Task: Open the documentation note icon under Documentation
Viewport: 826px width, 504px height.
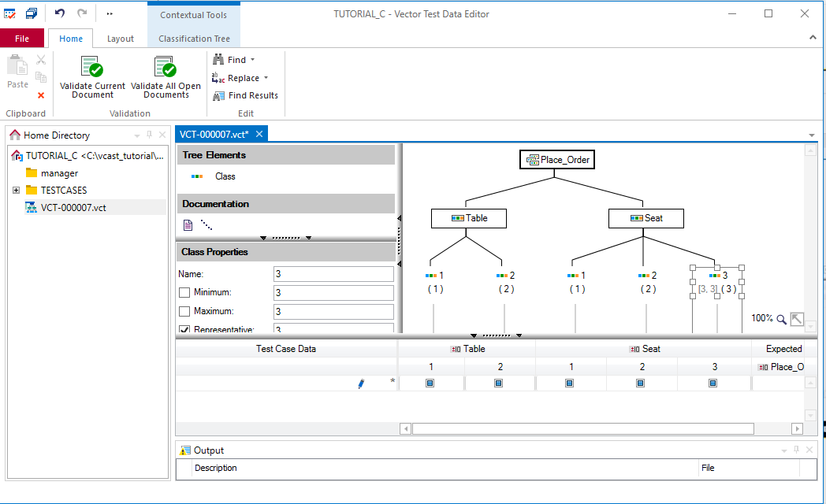Action: point(188,224)
